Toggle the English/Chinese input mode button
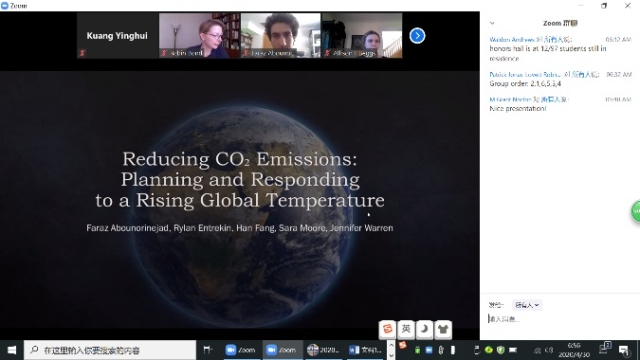This screenshot has width=640, height=360. pos(406,329)
